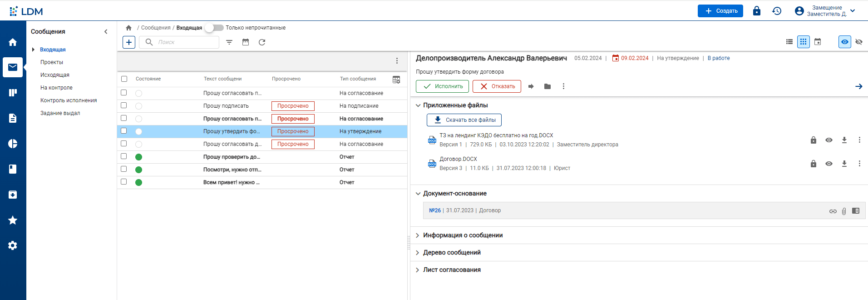Collapse the Приложенные файлы section
Screen dimensions: 868x300
tap(418, 105)
